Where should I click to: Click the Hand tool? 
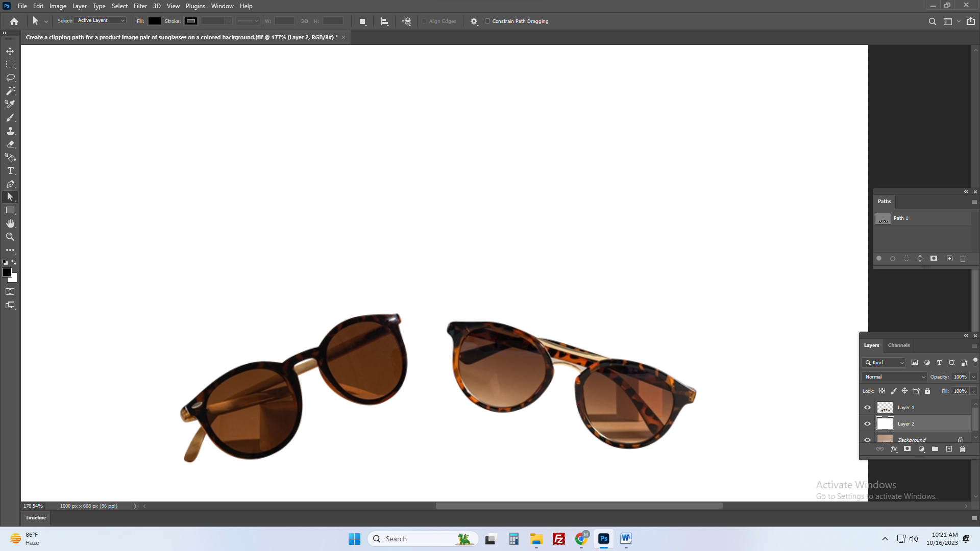[x=10, y=223]
